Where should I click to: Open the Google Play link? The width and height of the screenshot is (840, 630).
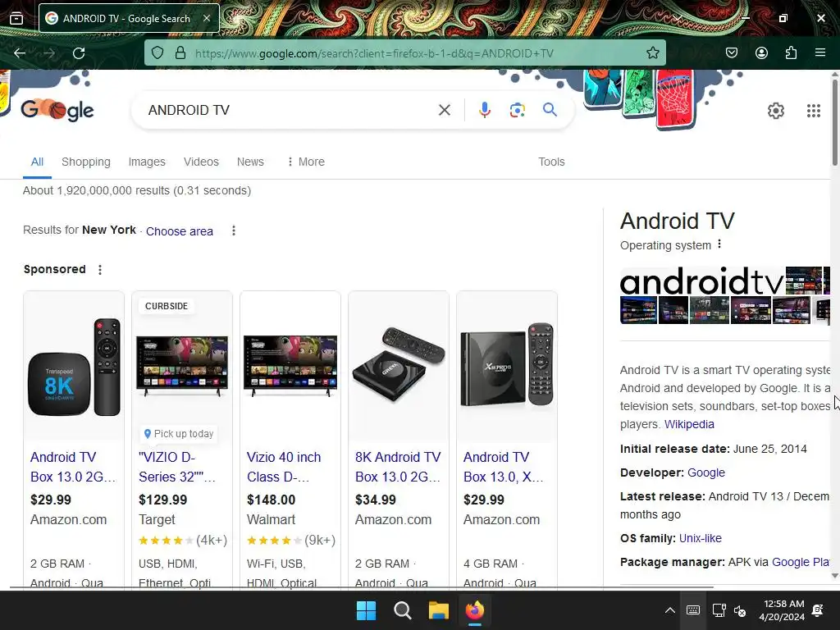tap(801, 562)
